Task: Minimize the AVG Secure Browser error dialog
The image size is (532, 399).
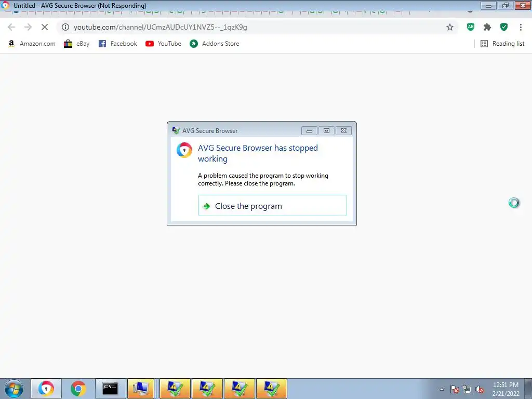Action: (x=309, y=130)
